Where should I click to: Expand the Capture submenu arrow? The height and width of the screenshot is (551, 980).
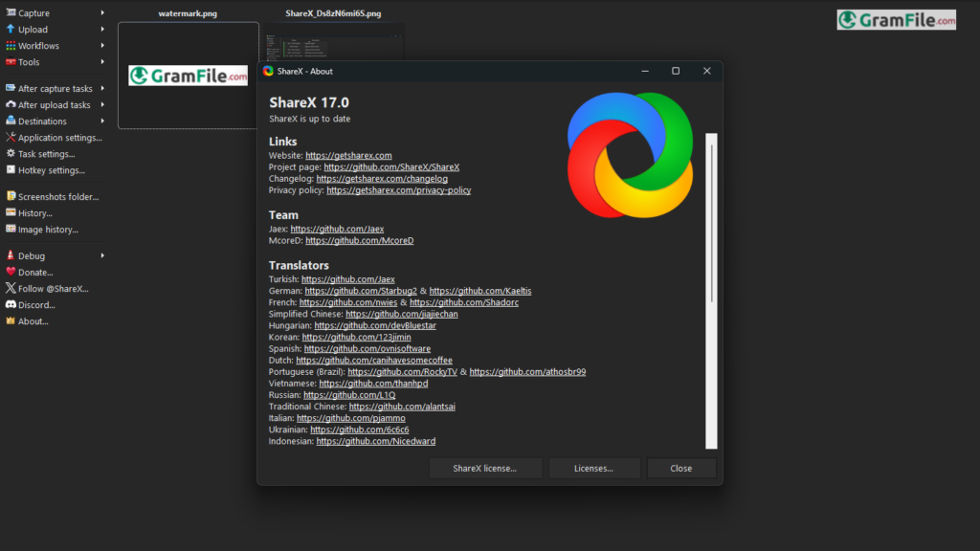(x=102, y=12)
